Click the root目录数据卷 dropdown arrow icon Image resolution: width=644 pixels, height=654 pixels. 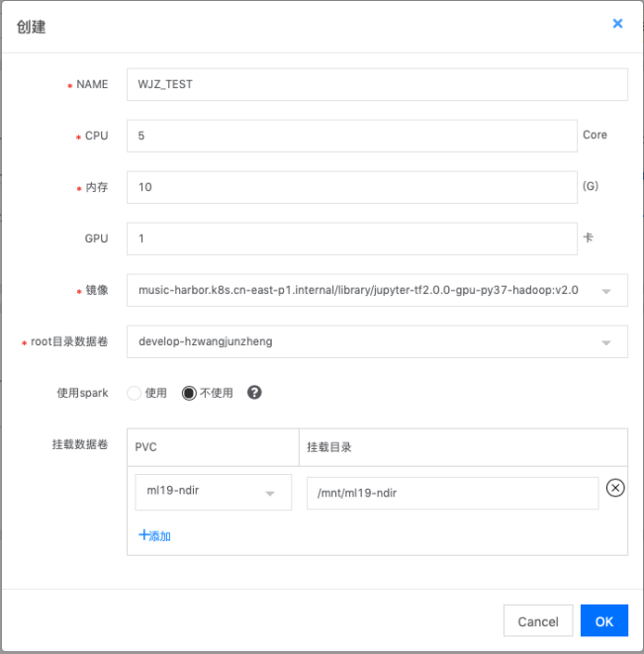(x=605, y=342)
